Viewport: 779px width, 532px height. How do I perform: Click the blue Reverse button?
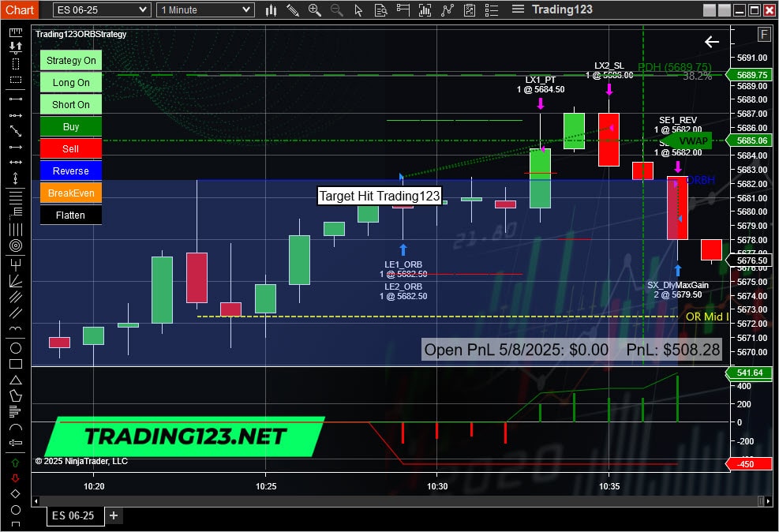70,170
